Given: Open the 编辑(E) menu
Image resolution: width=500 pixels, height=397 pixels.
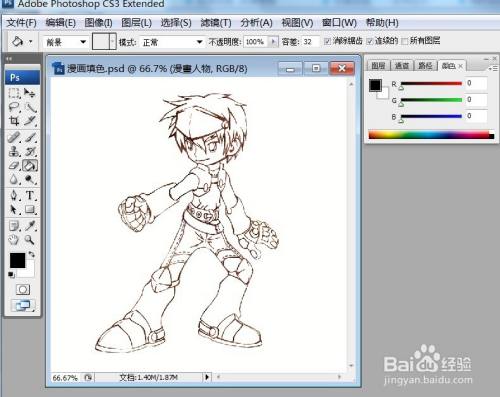Looking at the screenshot, I should click(x=60, y=23).
